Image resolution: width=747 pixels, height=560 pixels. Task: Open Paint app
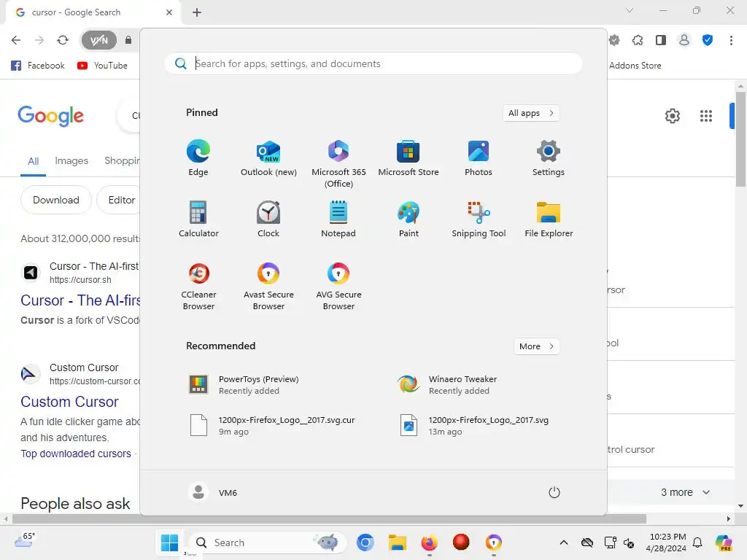tap(409, 219)
